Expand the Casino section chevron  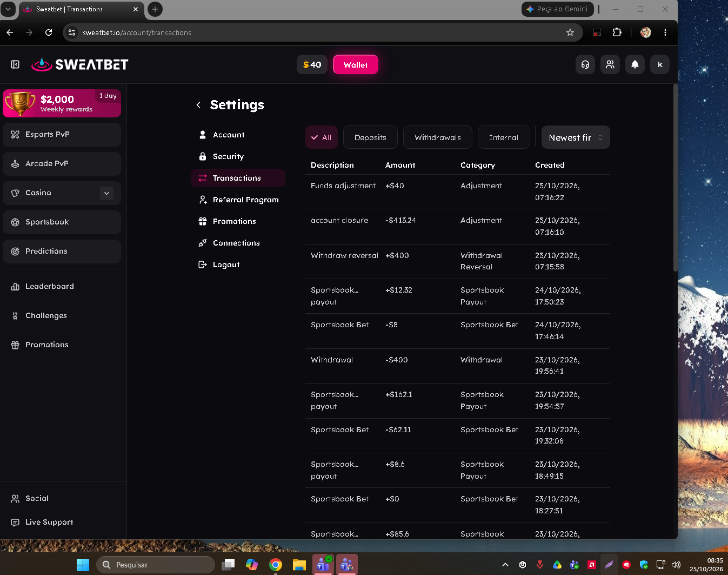106,193
